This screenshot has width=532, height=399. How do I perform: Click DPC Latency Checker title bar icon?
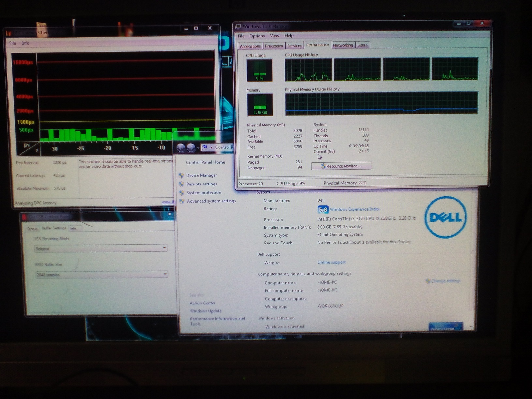coord(9,33)
